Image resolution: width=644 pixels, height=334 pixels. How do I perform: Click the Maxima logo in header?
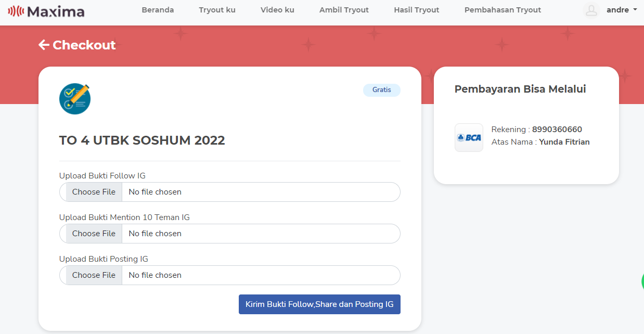pyautogui.click(x=46, y=11)
